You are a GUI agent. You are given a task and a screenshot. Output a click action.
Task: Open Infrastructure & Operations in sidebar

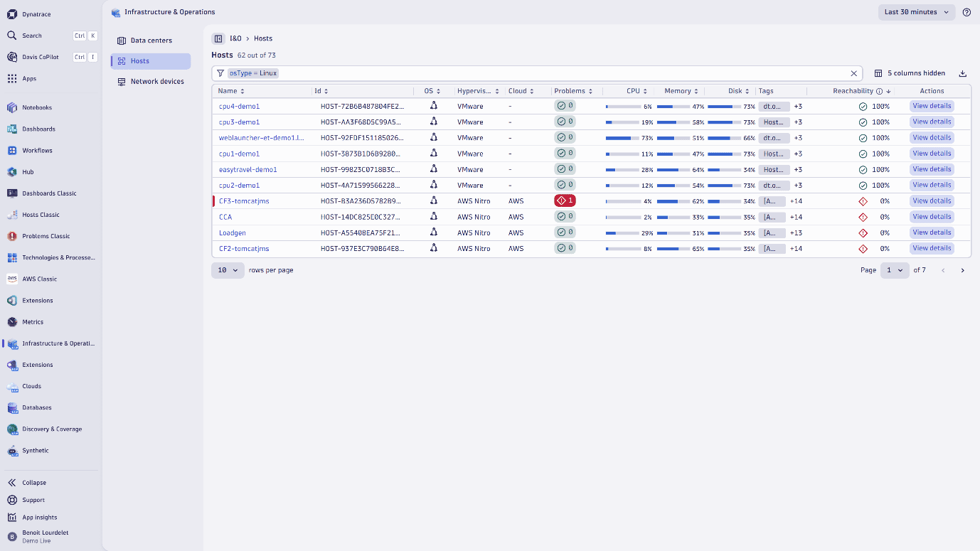tap(51, 343)
